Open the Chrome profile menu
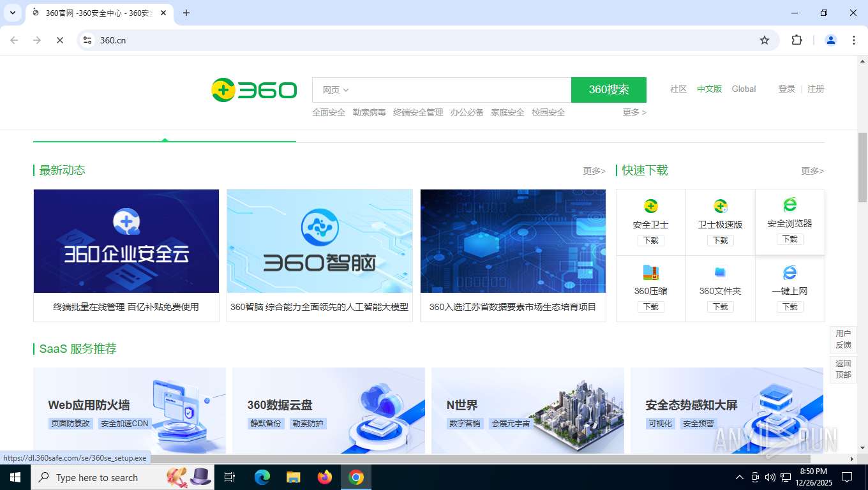The height and width of the screenshot is (490, 868). pyautogui.click(x=830, y=40)
